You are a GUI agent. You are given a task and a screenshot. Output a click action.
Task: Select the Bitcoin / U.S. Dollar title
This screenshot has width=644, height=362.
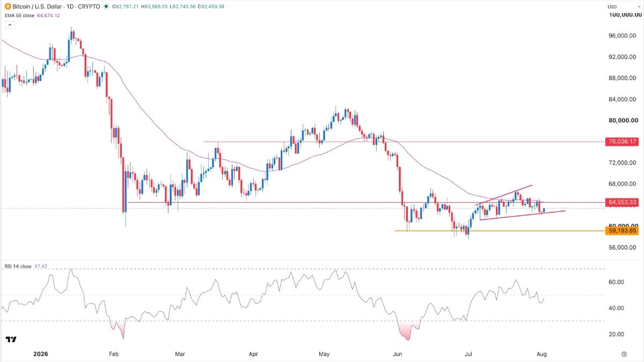36,6
